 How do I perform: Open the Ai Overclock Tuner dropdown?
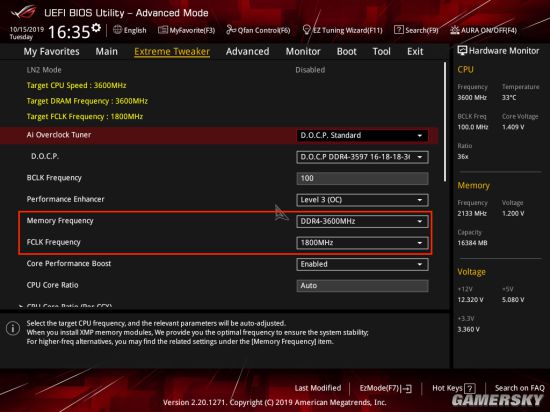tap(362, 135)
